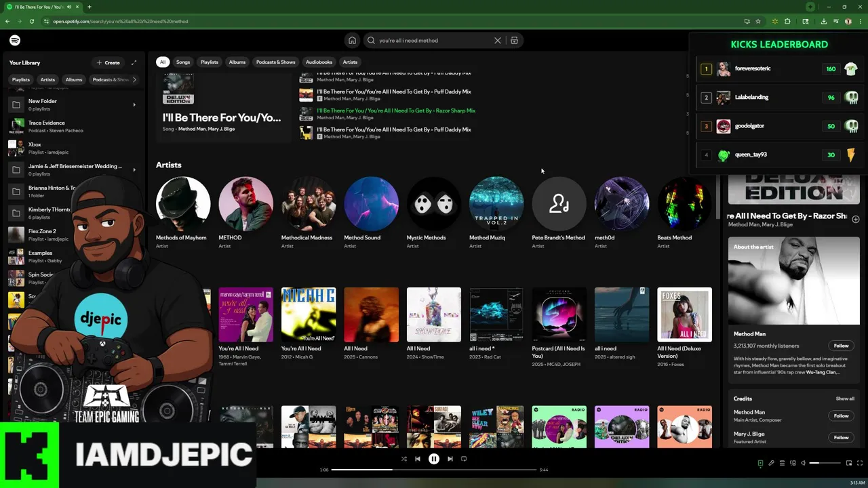Go to Spotify Home
This screenshot has height=488, width=868.
pyautogui.click(x=352, y=40)
